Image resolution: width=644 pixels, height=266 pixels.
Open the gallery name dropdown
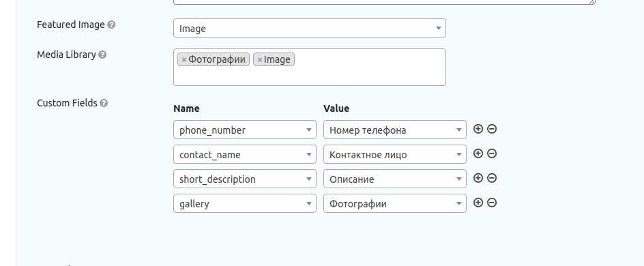pos(245,204)
